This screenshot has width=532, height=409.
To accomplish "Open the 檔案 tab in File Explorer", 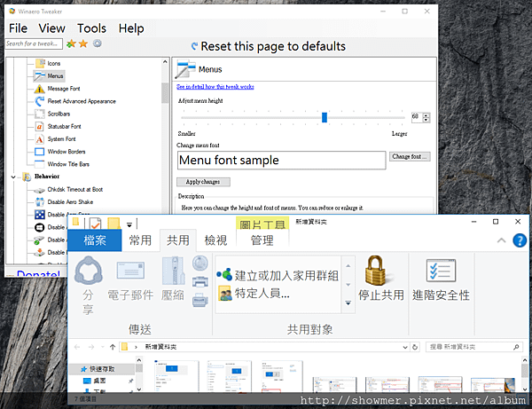I will (x=95, y=240).
